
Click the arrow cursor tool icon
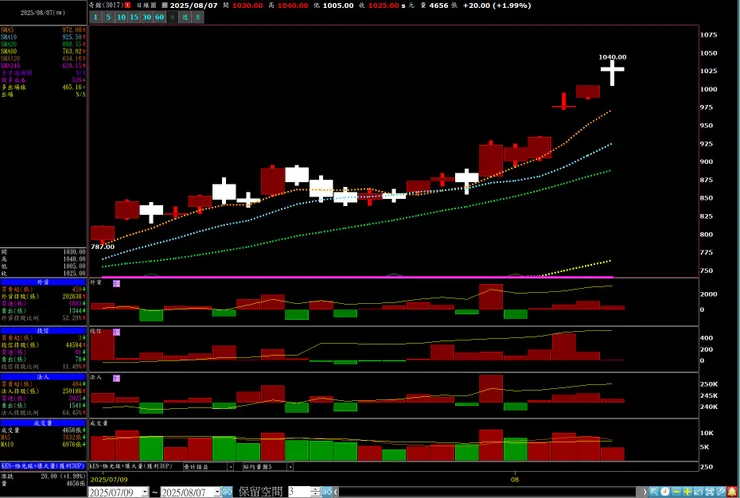point(654,492)
